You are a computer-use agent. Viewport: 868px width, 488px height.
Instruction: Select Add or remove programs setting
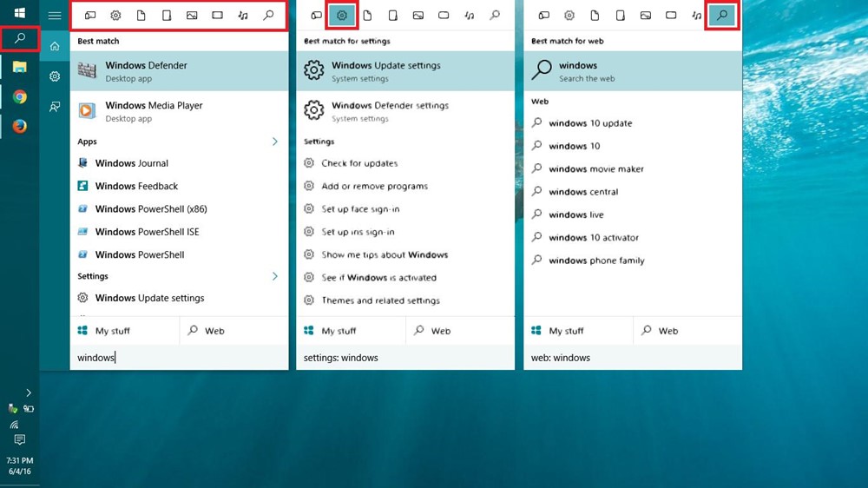405,186
